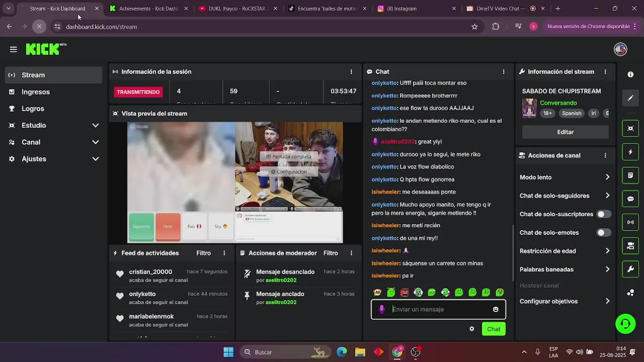The height and width of the screenshot is (362, 644).
Task: Switch to OmeTV Video Chat tab
Action: pyautogui.click(x=506, y=9)
